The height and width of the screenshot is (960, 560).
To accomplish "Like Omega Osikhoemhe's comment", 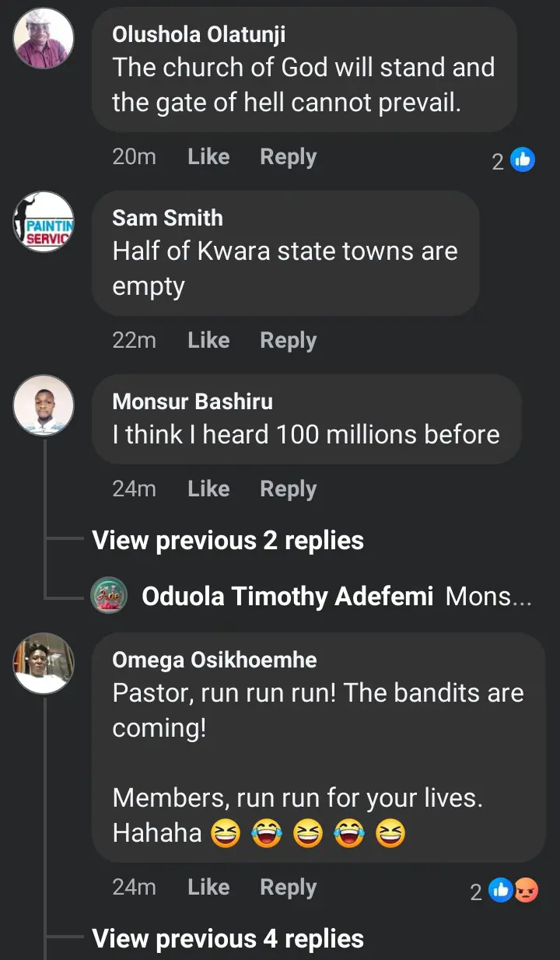I will click(208, 888).
